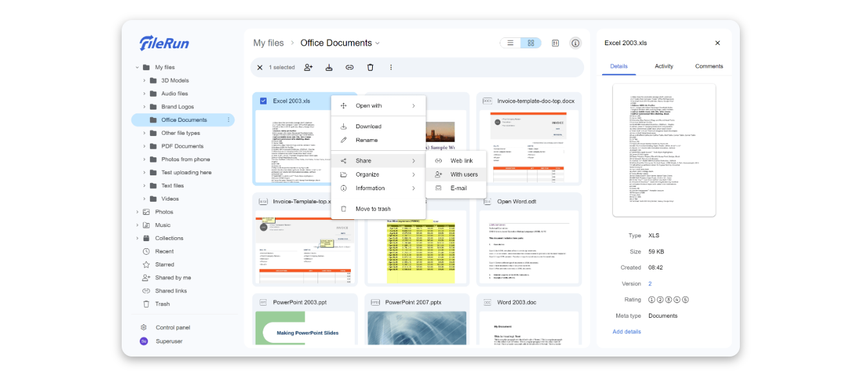Click version number 2 link

tap(650, 284)
